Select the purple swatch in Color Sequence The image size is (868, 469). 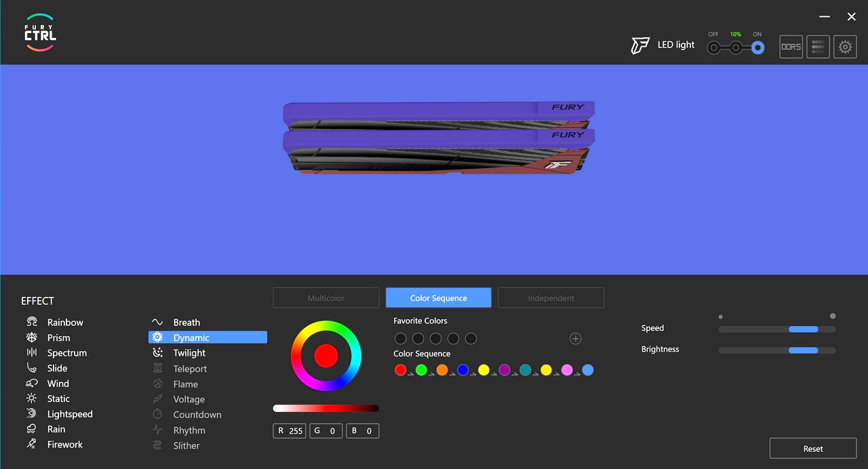tap(505, 369)
